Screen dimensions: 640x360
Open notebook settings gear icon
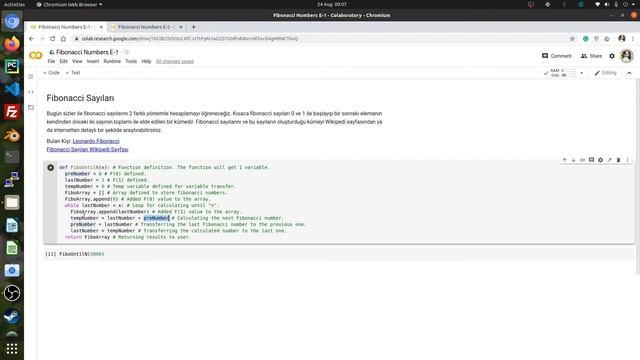[612, 56]
